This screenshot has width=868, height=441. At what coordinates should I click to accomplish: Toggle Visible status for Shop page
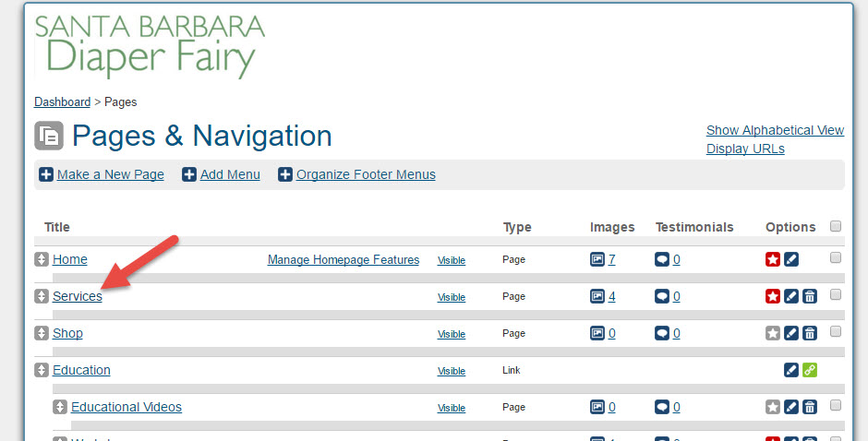click(452, 334)
